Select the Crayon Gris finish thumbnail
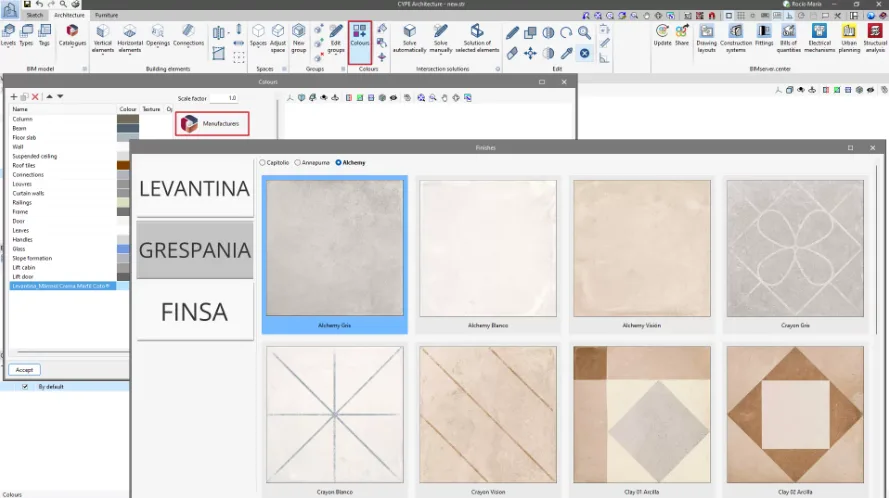Viewport: 889px width, 498px height. 795,255
